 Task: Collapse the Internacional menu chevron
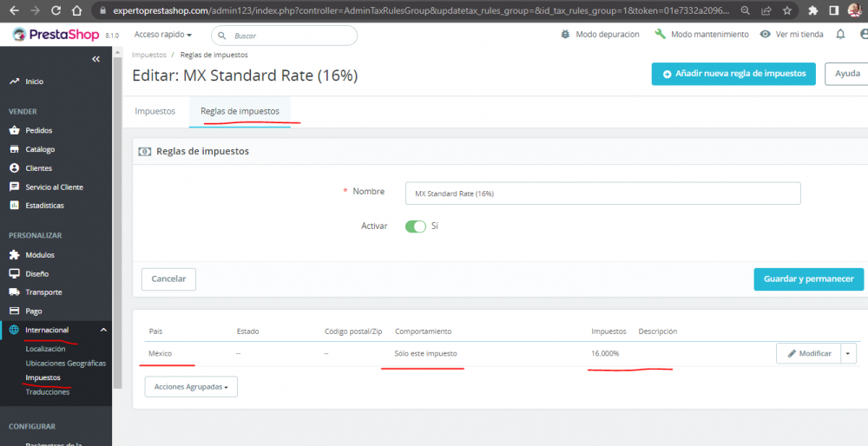click(103, 330)
